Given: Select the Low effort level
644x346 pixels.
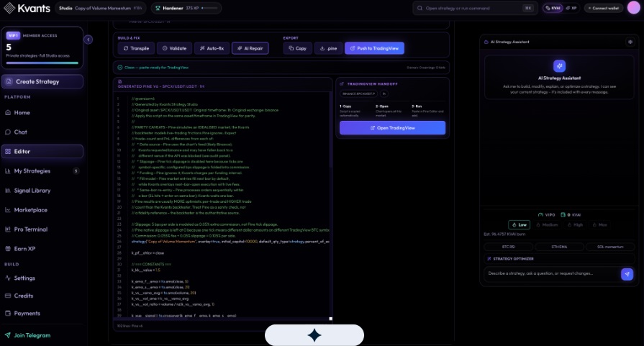Looking at the screenshot, I should click(519, 224).
